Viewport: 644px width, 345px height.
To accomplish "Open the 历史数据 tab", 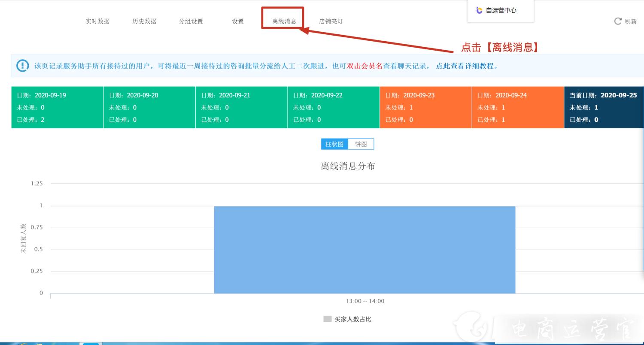I will pos(144,21).
